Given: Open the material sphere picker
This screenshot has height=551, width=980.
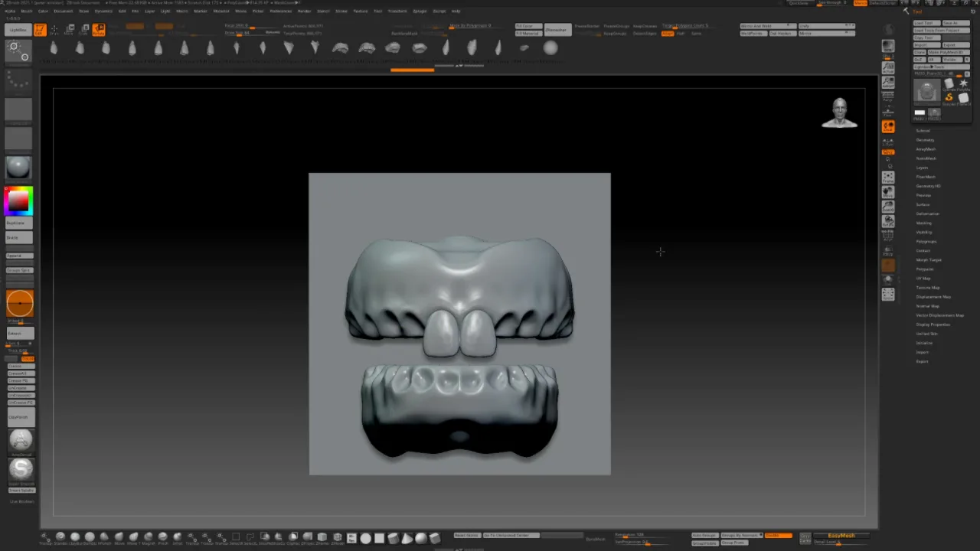Looking at the screenshot, I should coord(18,168).
